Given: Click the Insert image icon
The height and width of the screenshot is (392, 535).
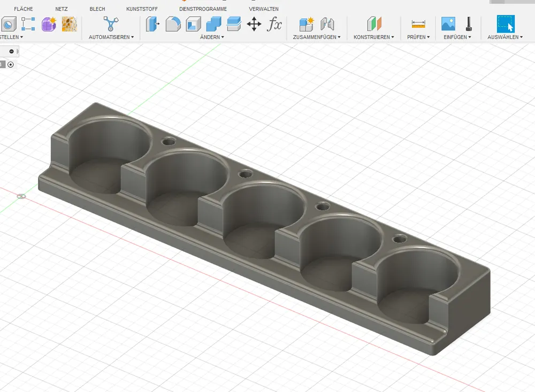Looking at the screenshot, I should coord(448,24).
